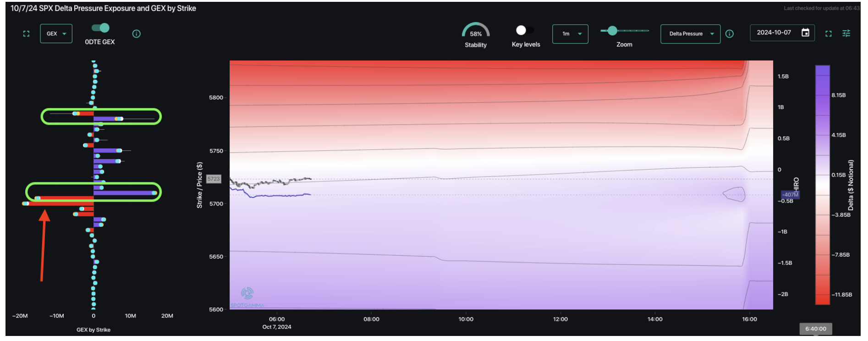Click the 'Last checked for update at 06:43' text
This screenshot has width=868, height=341.
click(x=822, y=8)
